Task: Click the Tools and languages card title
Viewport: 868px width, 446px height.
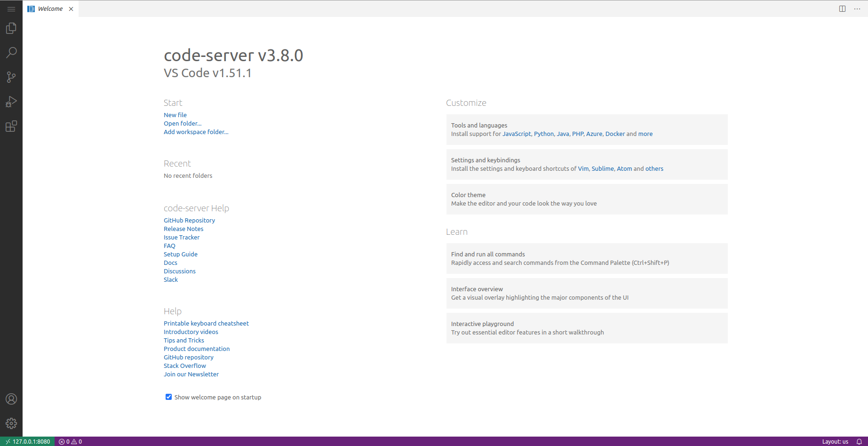Action: pyautogui.click(x=479, y=125)
